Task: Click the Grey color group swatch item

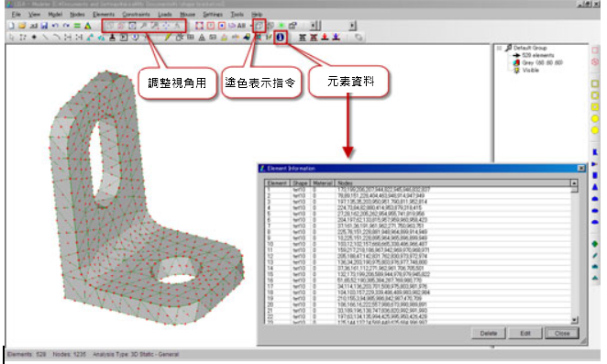Action: (537, 62)
